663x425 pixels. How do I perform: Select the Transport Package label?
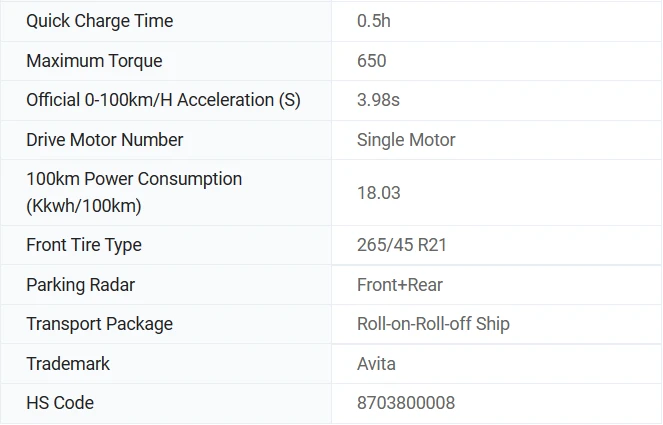100,324
